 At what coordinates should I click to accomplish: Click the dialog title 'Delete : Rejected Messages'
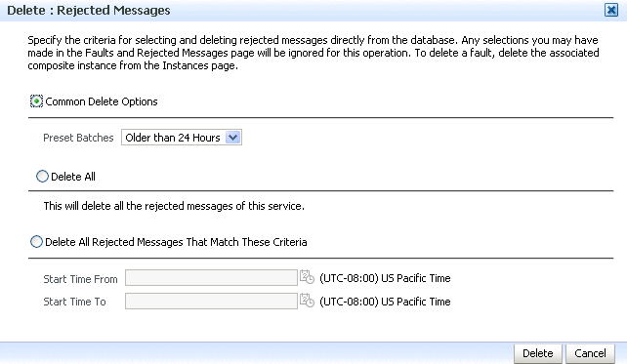89,10
